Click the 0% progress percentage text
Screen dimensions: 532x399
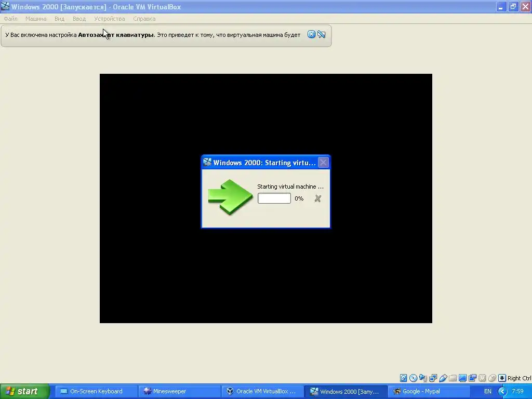(299, 198)
